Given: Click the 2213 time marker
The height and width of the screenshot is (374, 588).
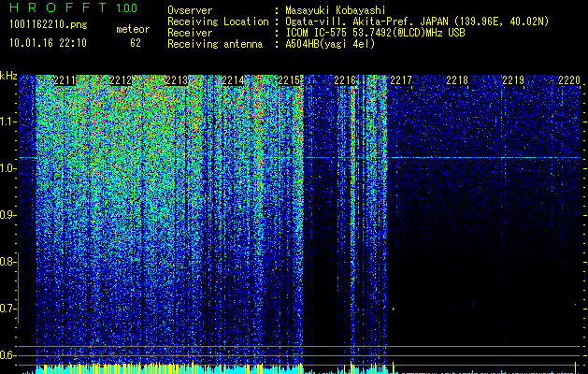Looking at the screenshot, I should tap(177, 80).
